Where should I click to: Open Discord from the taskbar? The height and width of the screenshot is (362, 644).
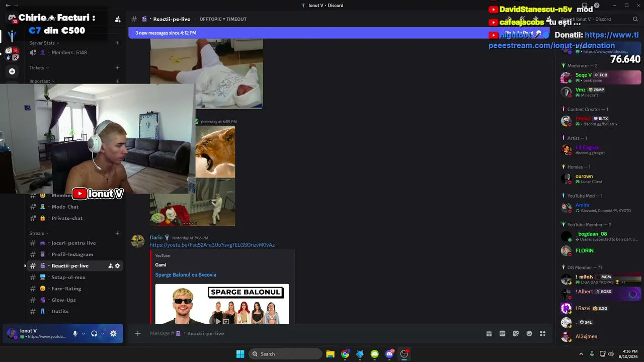(389, 354)
